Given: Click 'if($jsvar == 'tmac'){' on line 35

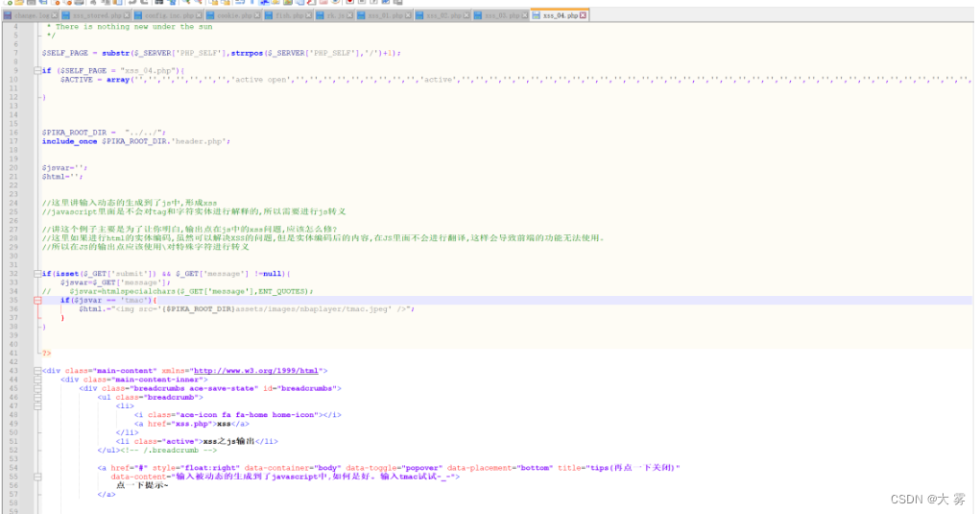Looking at the screenshot, I should [x=108, y=300].
